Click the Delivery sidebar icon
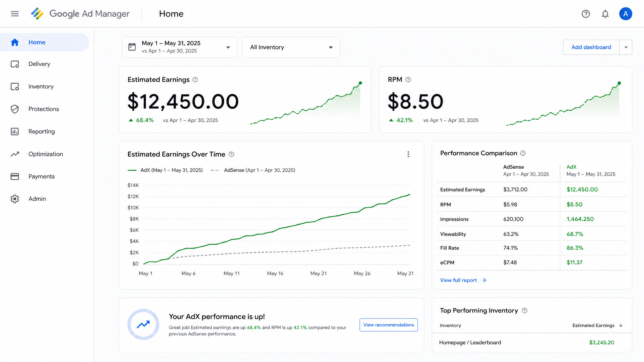The height and width of the screenshot is (362, 644). [15, 64]
